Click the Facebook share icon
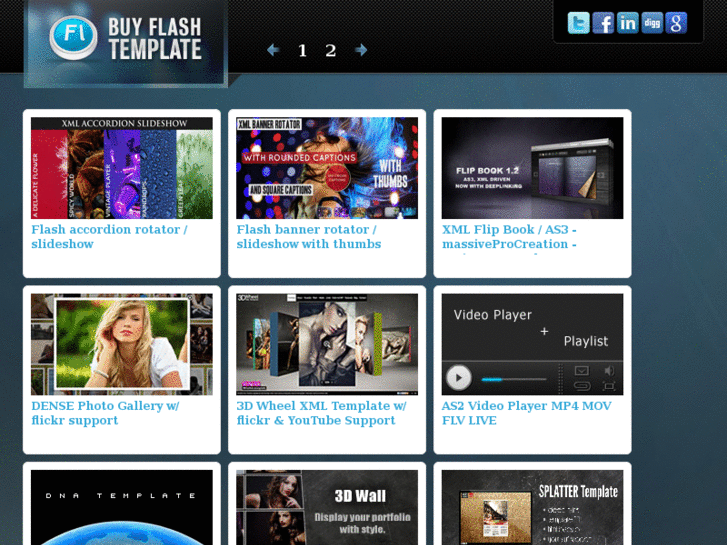The height and width of the screenshot is (545, 727). pyautogui.click(x=603, y=23)
